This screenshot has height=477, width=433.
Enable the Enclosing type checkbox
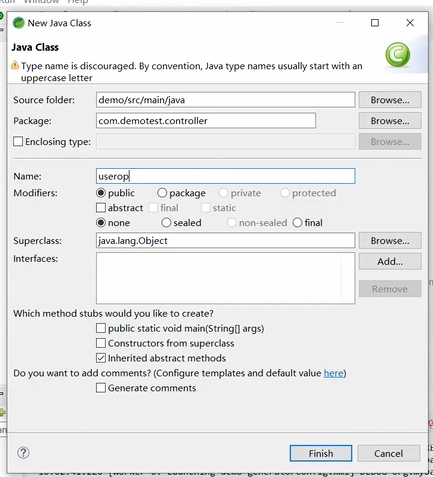(18, 141)
